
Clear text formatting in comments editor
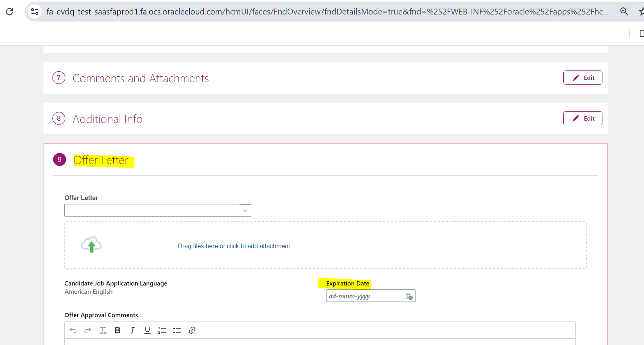(103, 331)
